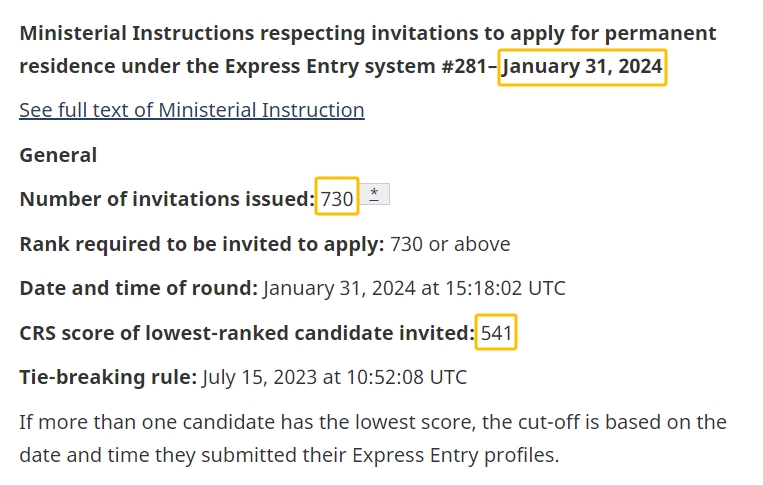
Task: Click the Tie-breaking rule label
Action: [107, 378]
